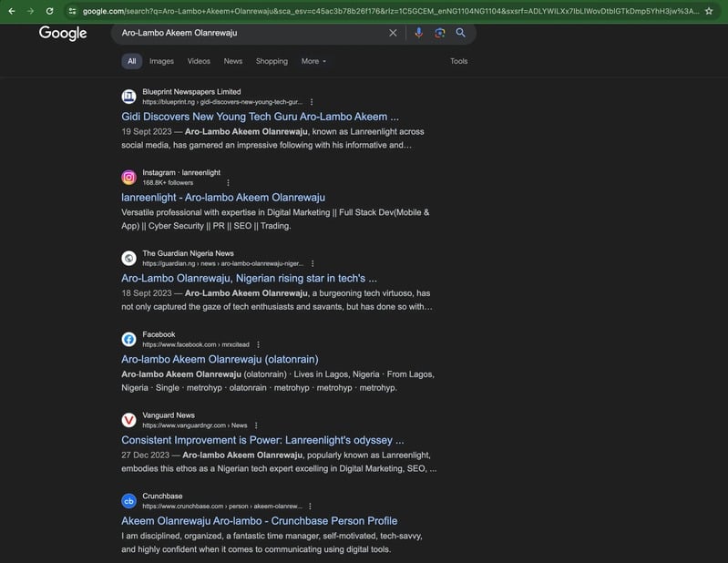Open 'Nigerian rising star in tech's' Guardian link

pyautogui.click(x=249, y=278)
